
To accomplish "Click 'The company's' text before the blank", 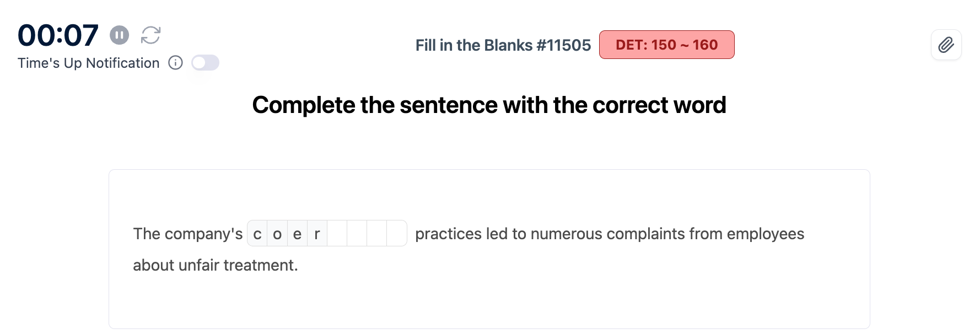I will coord(187,234).
